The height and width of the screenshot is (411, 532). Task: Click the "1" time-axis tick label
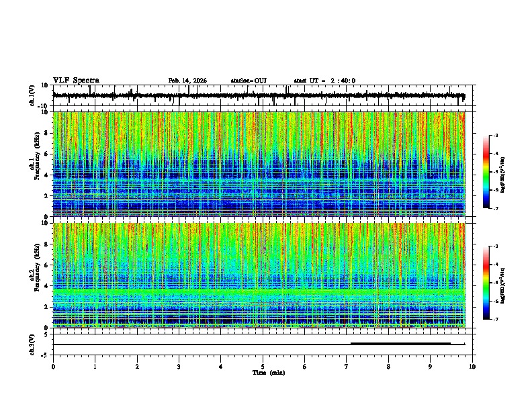pos(95,367)
